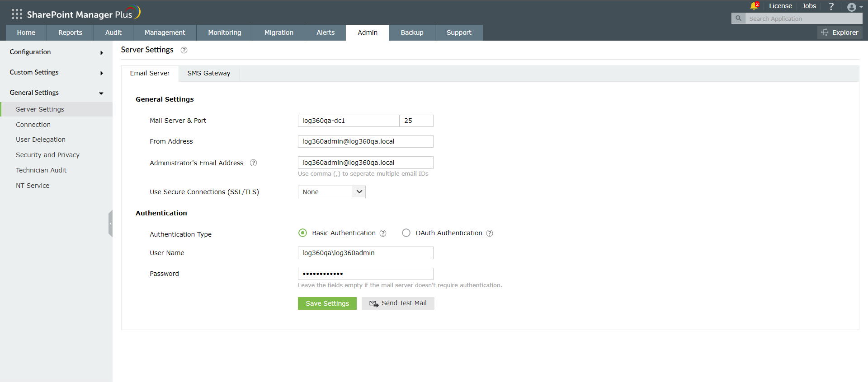The width and height of the screenshot is (868, 382).
Task: Go to the Home tab
Action: (26, 33)
